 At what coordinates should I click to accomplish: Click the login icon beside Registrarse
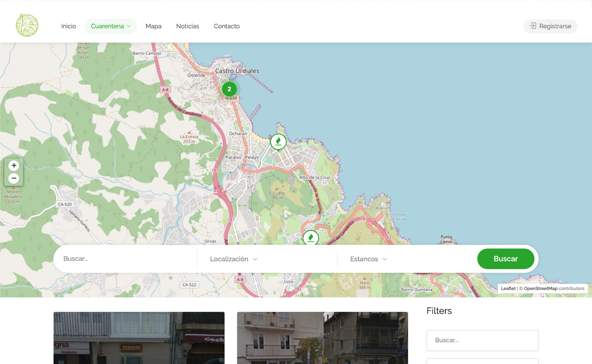tap(533, 26)
